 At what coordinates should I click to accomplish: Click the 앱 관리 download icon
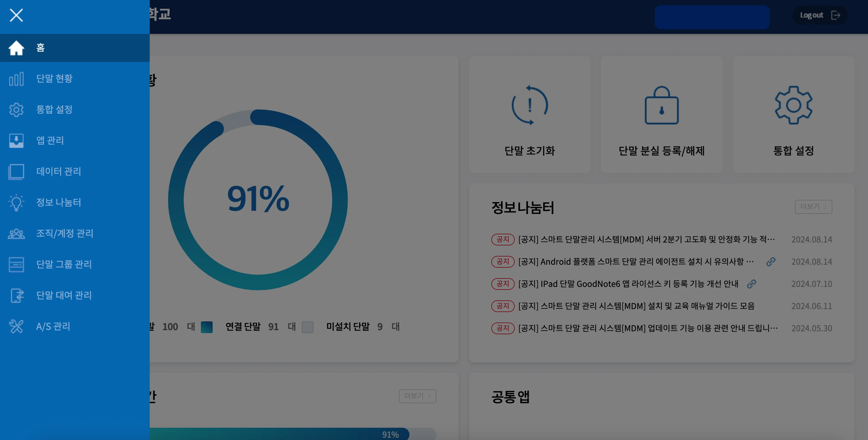point(16,141)
